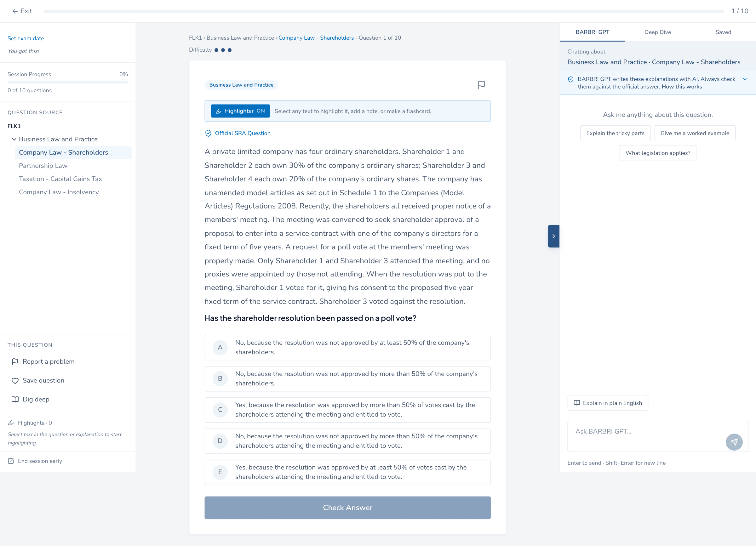Screen dimensions: 756x546
Task: Click Dig deep label
Action: tap(36, 399)
